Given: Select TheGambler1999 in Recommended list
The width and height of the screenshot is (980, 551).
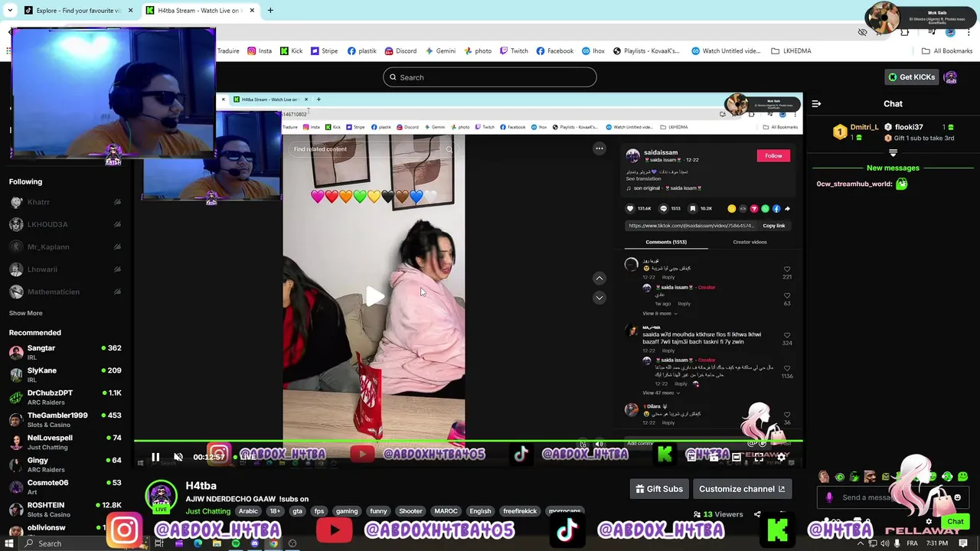Looking at the screenshot, I should click(67, 419).
